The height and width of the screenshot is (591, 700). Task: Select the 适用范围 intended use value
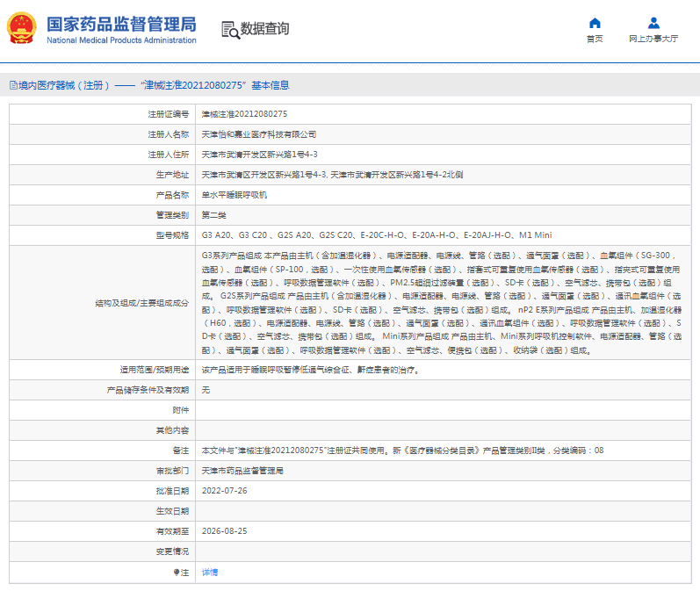[x=310, y=370]
